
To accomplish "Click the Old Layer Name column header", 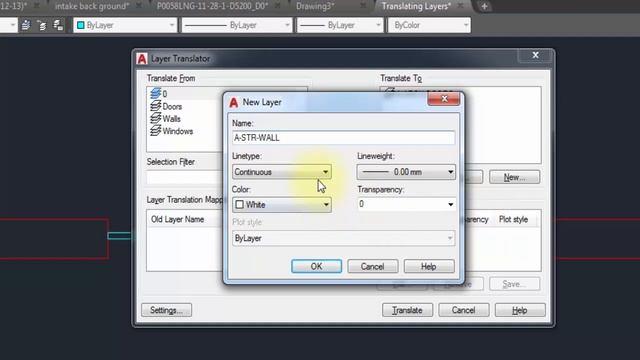I will (x=178, y=220).
